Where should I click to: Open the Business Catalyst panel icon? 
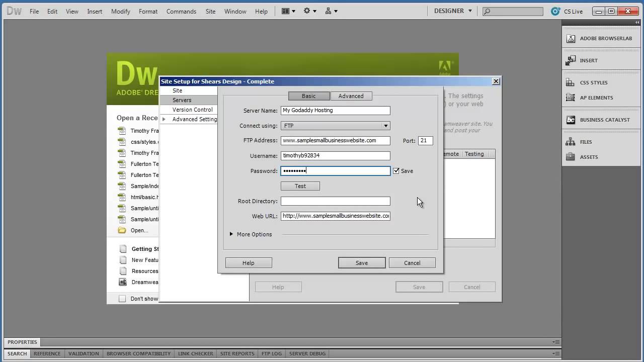pos(571,120)
